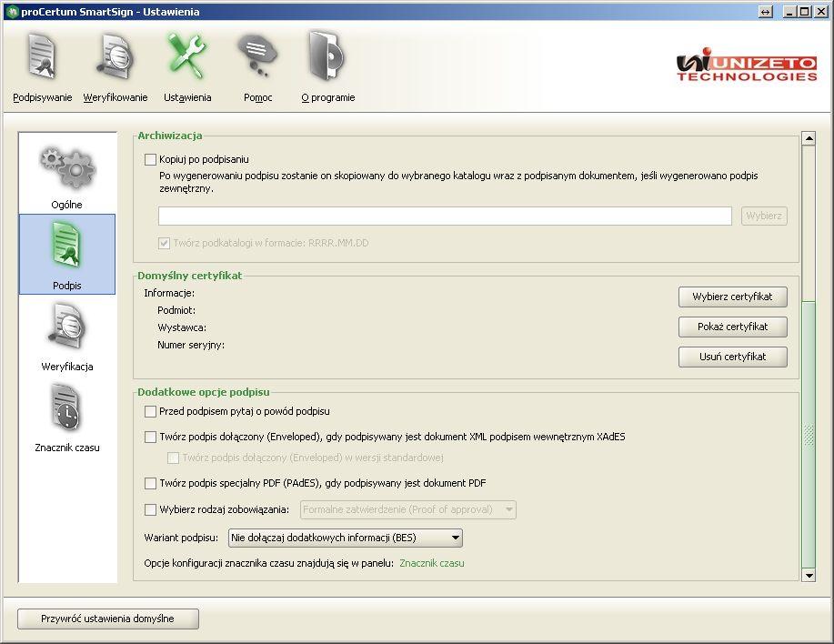Screen dimensions: 834x644
Task: Open the Pomoc speech bubble icon
Action: coord(257,55)
